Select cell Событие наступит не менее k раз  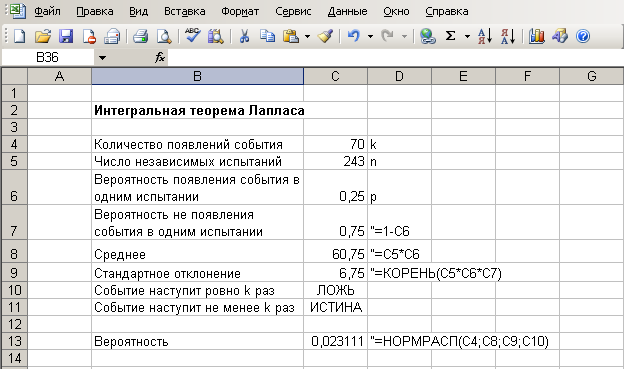pyautogui.click(x=197, y=308)
